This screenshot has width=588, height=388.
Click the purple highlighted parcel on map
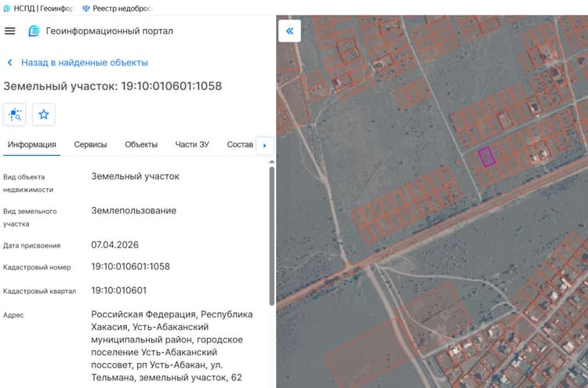[487, 156]
